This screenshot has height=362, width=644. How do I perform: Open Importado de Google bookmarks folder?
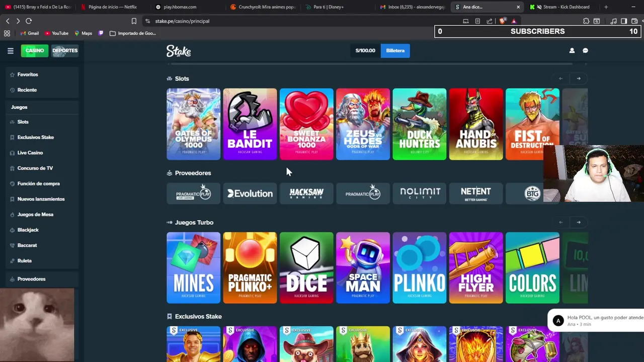(133, 33)
